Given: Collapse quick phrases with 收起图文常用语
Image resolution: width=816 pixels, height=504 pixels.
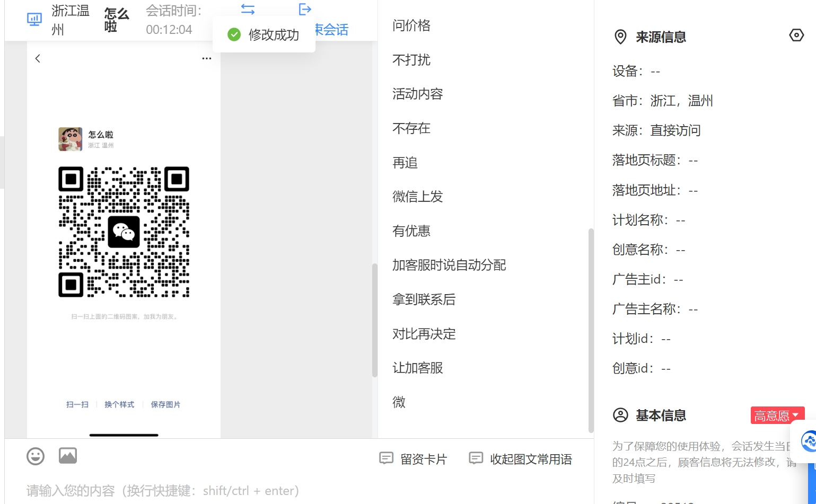Looking at the screenshot, I should (x=521, y=459).
